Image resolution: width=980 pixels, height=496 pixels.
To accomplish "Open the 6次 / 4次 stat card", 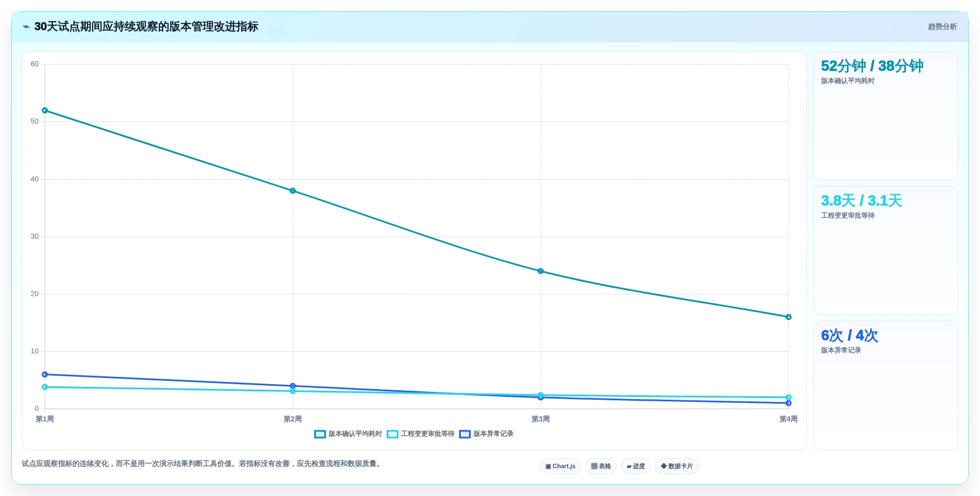I will (885, 385).
